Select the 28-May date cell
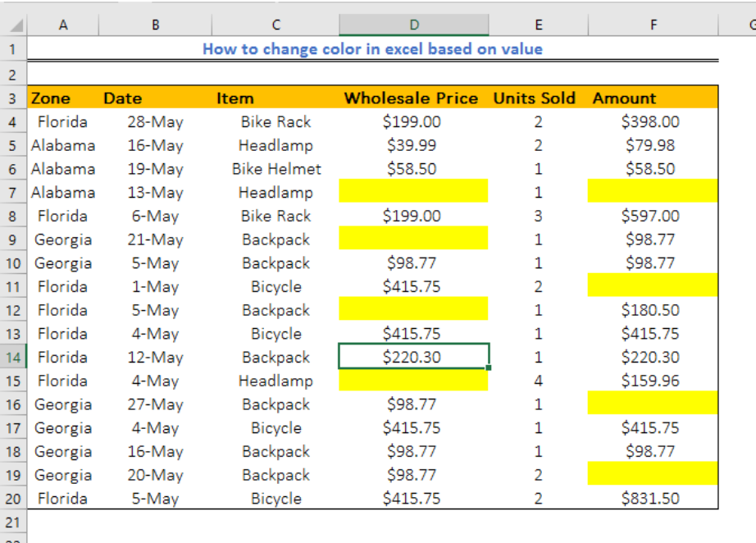Screen dimensions: 756x543 155,121
